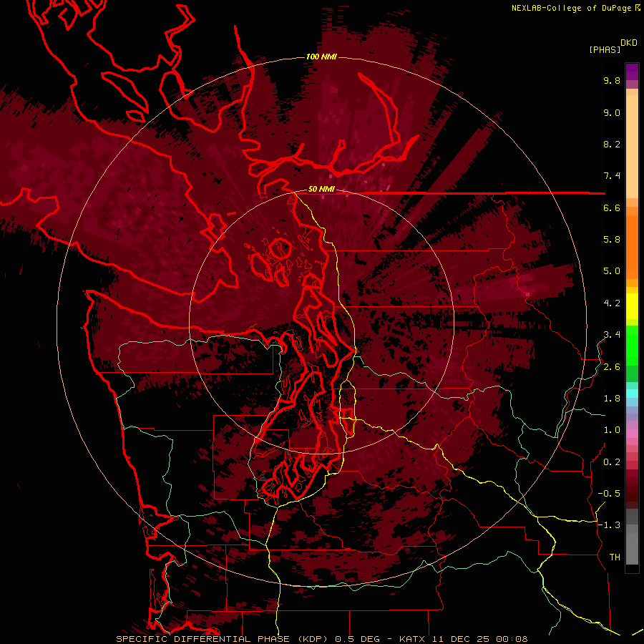Select the -0.5 scale value
The width and height of the screenshot is (644, 644).
tap(609, 494)
